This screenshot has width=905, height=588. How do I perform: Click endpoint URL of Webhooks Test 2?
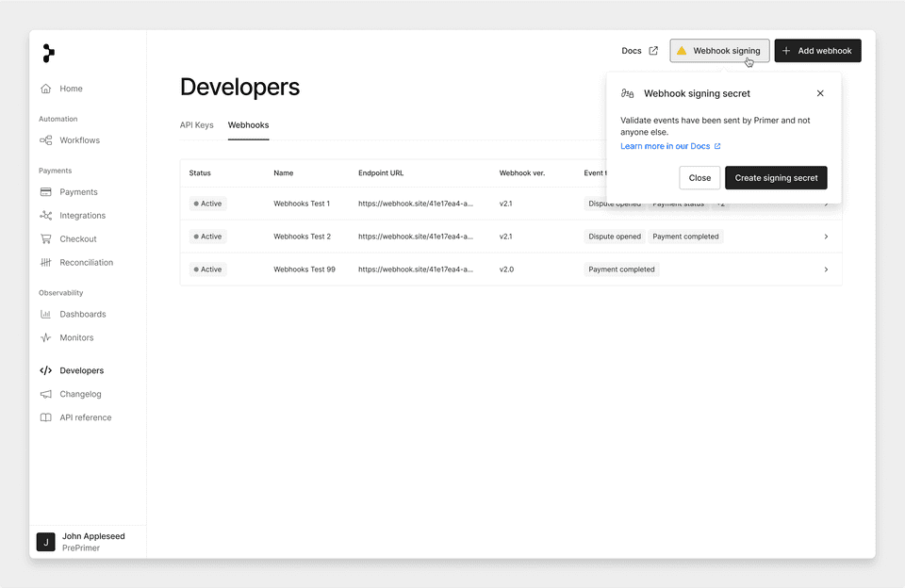tap(416, 237)
